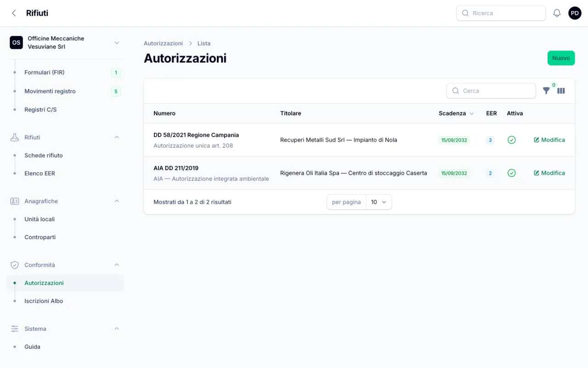This screenshot has height=368, width=588.
Task: Click the Autorizzazioni breadcrumb link
Action: coord(163,43)
